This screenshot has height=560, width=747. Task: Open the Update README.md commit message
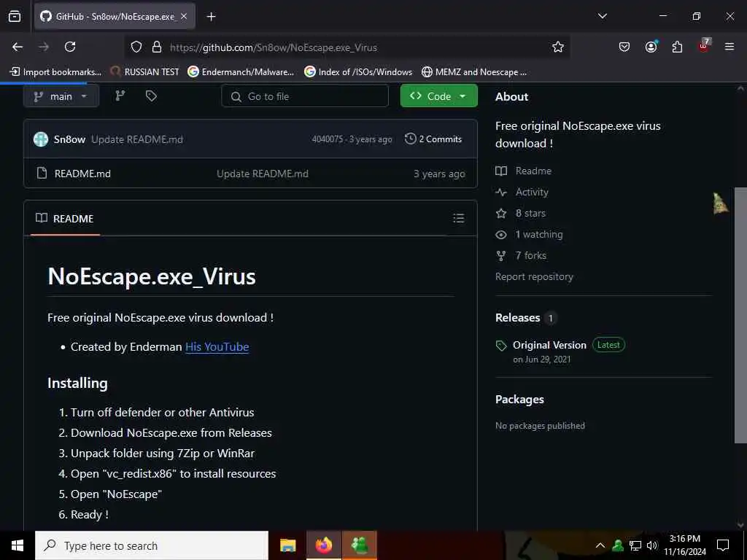point(137,139)
